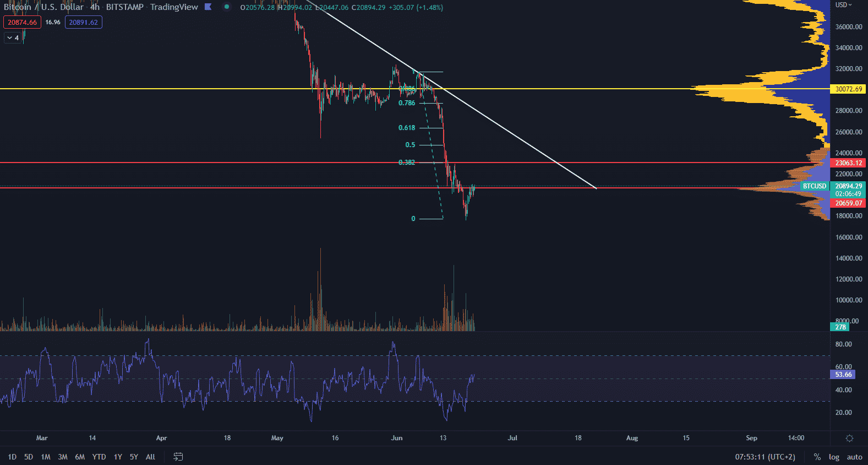
Task: Click the red sell price 20874.66 button
Action: pyautogui.click(x=22, y=23)
